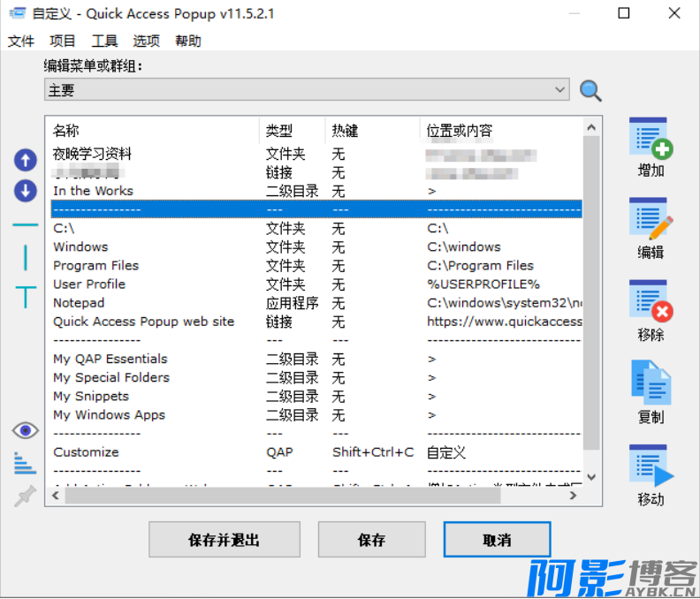Select the C:\ folder name cell
The height and width of the screenshot is (599, 700).
pos(64,229)
